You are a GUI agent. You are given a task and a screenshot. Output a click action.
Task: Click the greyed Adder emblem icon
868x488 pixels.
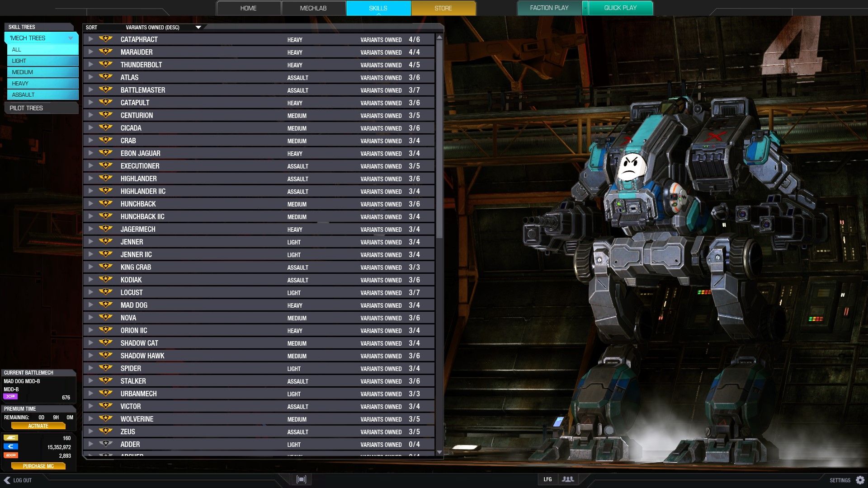[105, 444]
